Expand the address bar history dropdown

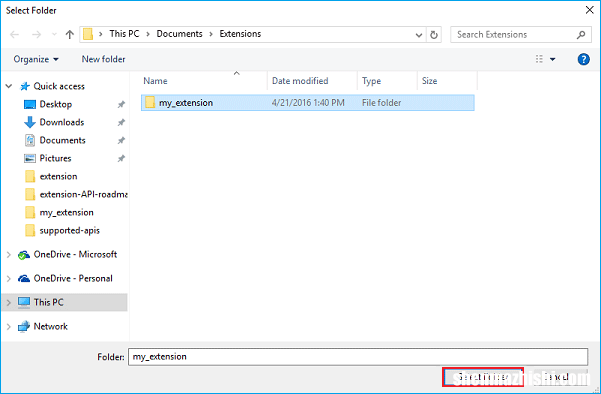[x=419, y=35]
